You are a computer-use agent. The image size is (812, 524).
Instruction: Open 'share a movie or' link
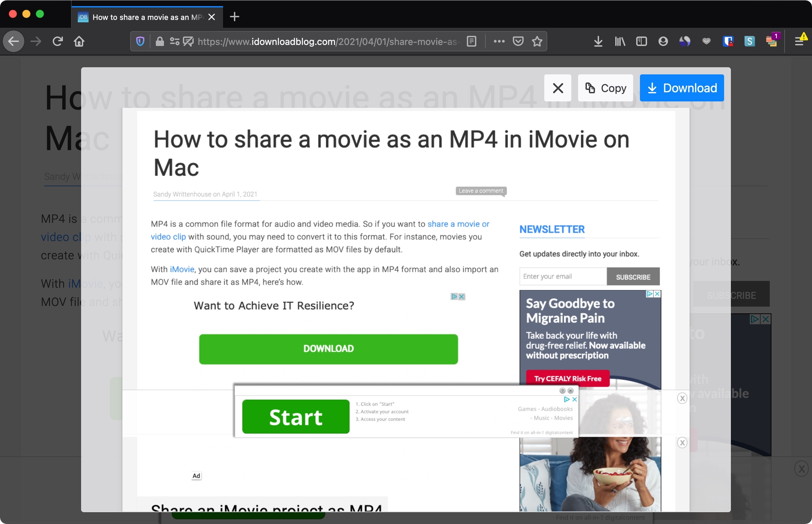click(458, 224)
